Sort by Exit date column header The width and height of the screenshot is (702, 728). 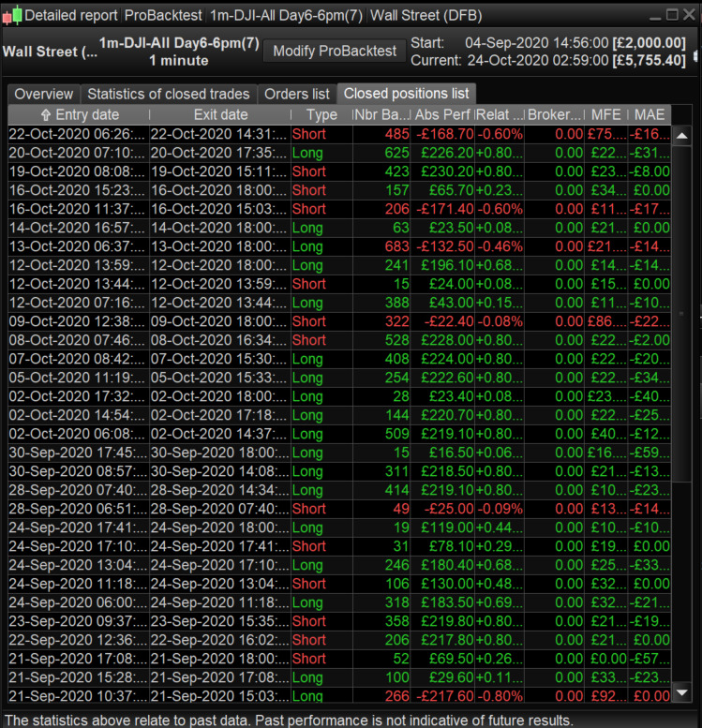tap(220, 114)
